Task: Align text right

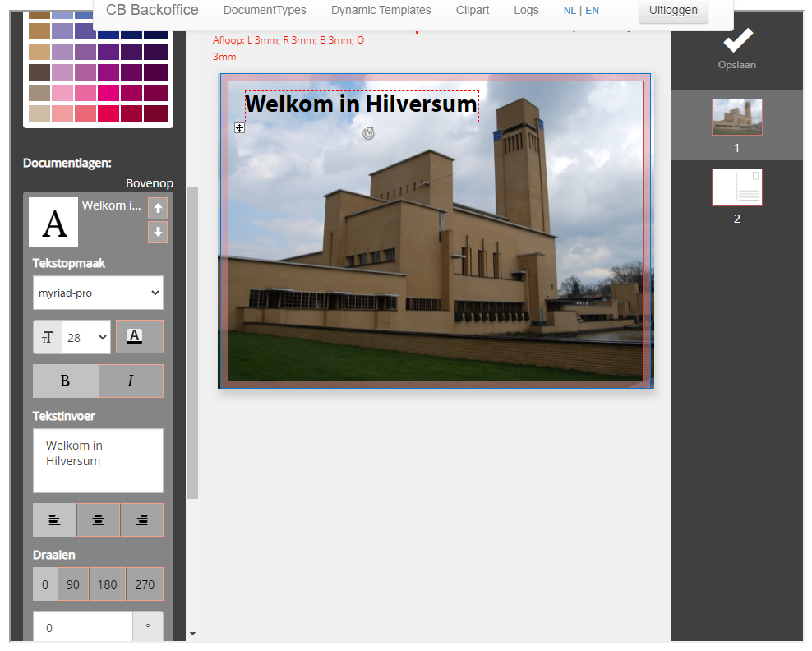Action: [x=141, y=519]
